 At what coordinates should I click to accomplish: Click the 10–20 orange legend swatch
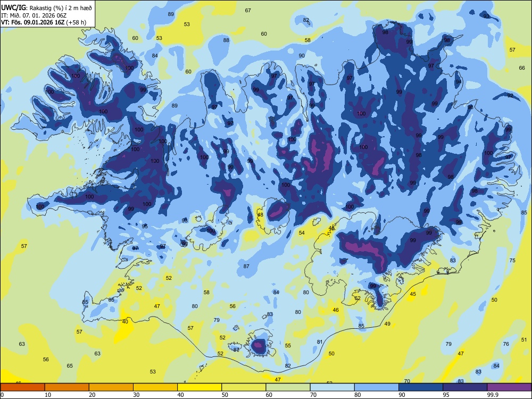67,387
